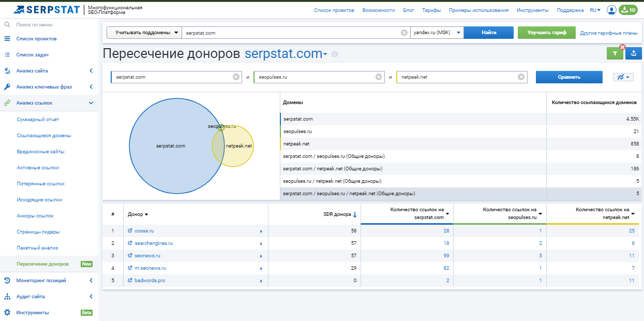Open RU language dropdown

pyautogui.click(x=595, y=10)
